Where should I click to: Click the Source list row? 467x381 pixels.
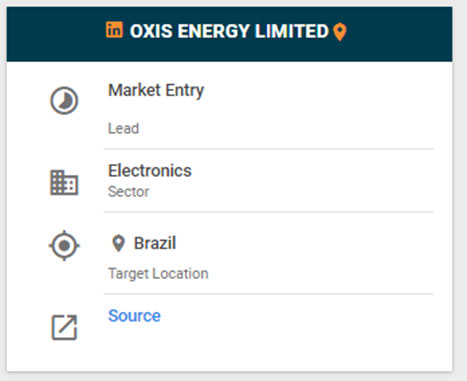[x=229, y=328]
